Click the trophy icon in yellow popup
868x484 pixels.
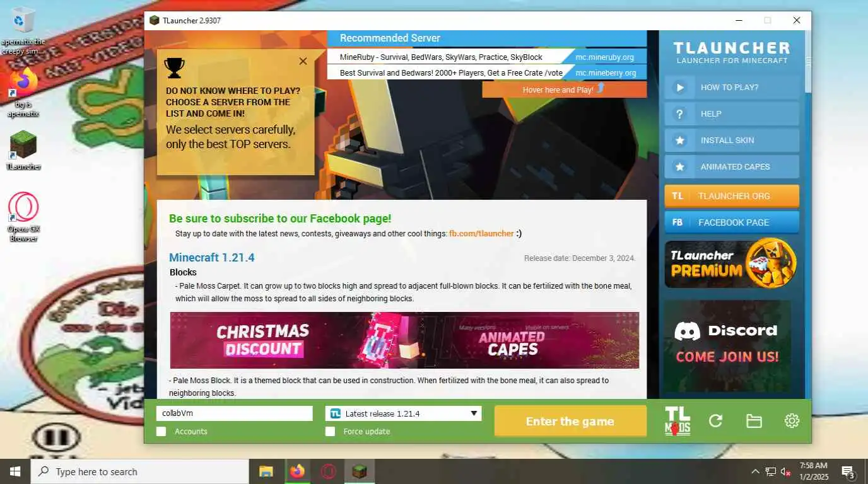click(x=174, y=67)
